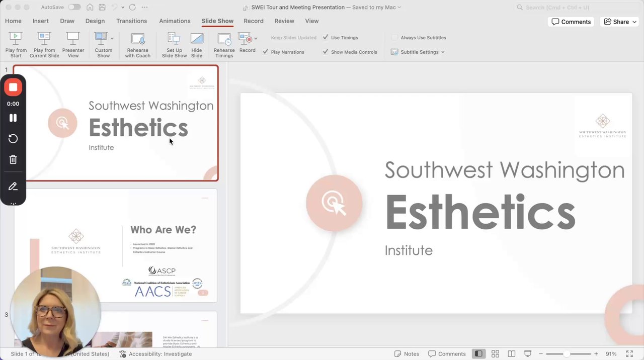Click the zoom slider handle
Image resolution: width=644 pixels, height=360 pixels.
click(567, 354)
